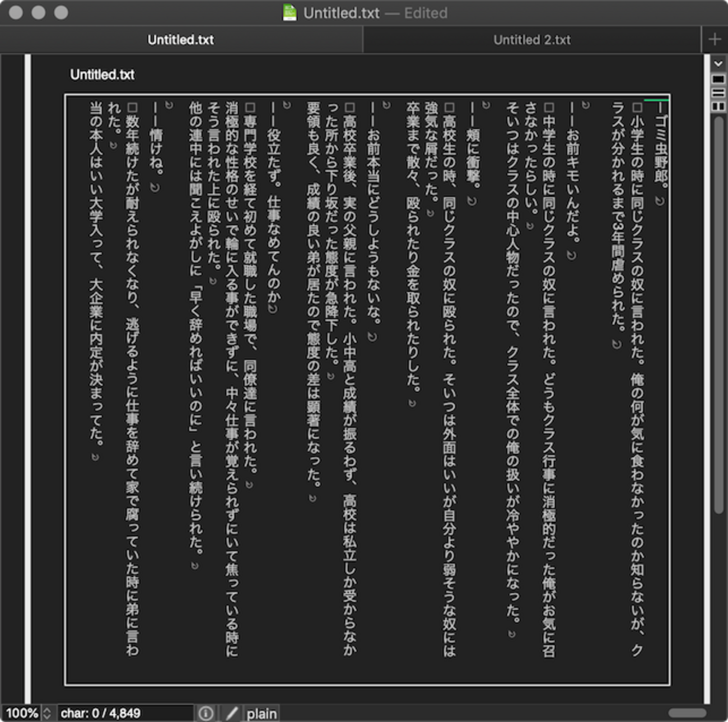Image resolution: width=728 pixels, height=722 pixels.
Task: Switch to the Untitled 2.txt tab
Action: tap(532, 40)
